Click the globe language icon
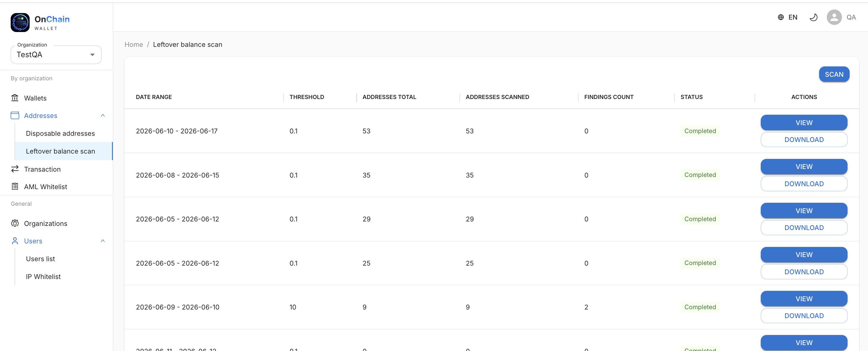The width and height of the screenshot is (868, 351). click(781, 17)
